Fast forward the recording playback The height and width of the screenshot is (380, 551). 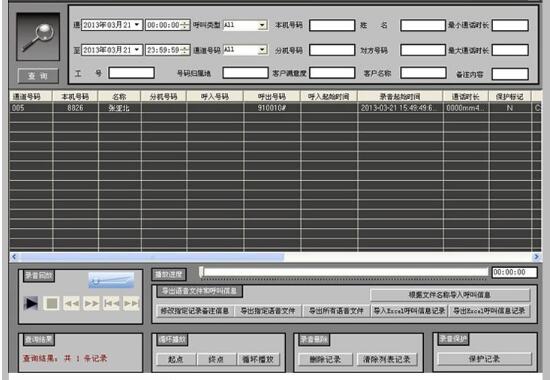point(91,303)
